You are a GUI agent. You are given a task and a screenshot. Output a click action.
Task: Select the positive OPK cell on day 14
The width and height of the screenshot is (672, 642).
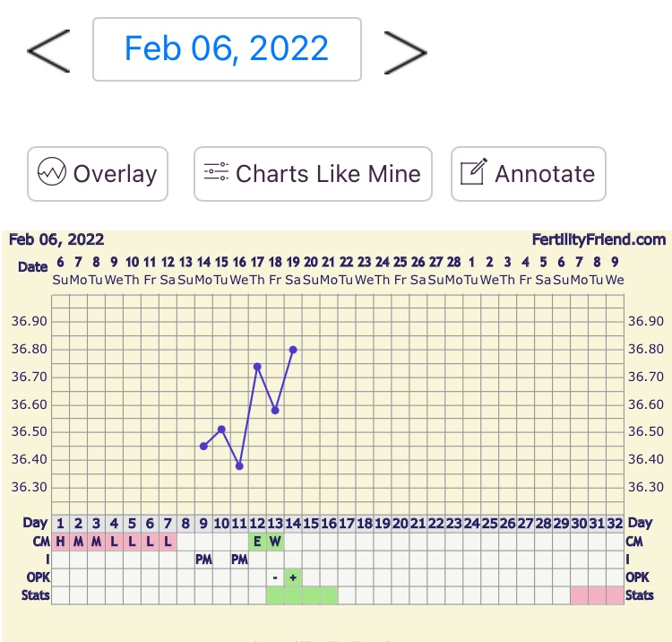point(293,577)
